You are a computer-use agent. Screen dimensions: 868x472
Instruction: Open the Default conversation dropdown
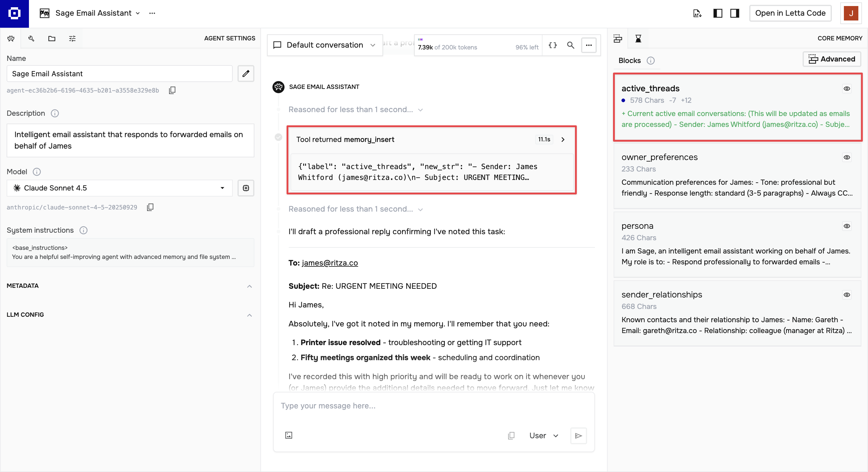pos(325,45)
